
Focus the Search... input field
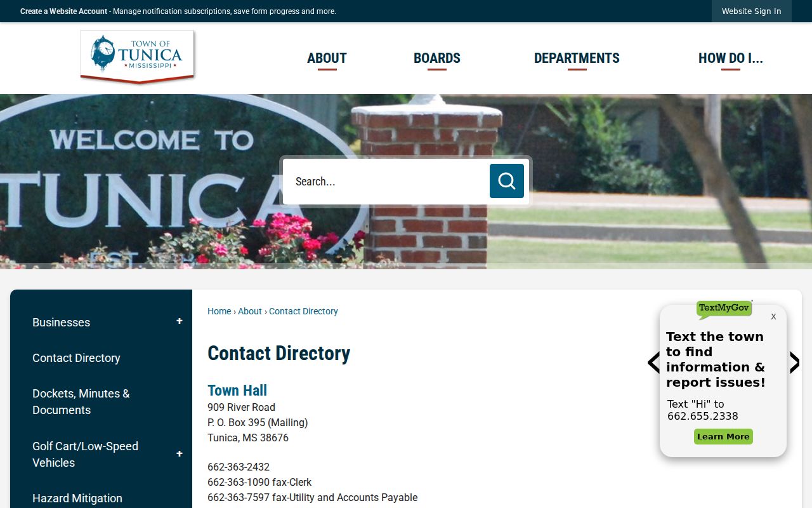386,182
